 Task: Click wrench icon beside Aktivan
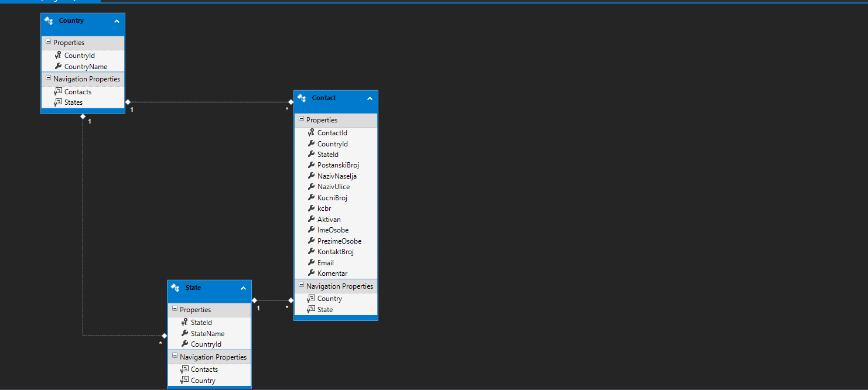click(x=311, y=219)
